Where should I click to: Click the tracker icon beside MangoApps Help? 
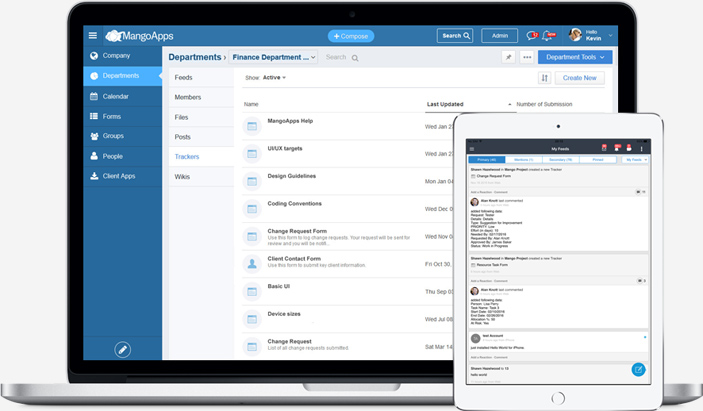point(252,126)
